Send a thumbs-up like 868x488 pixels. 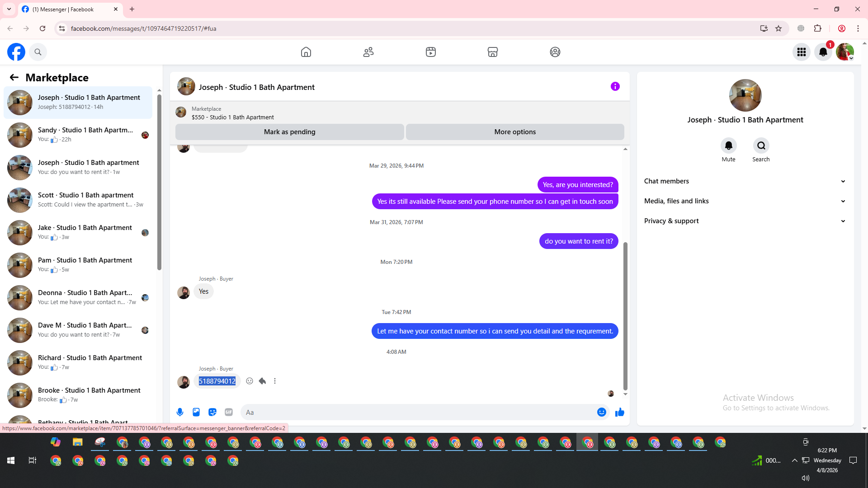(620, 412)
